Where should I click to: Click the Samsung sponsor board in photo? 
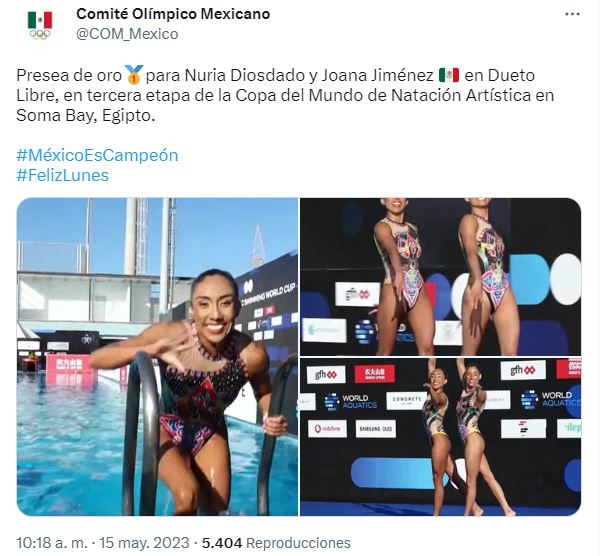[x=376, y=429]
